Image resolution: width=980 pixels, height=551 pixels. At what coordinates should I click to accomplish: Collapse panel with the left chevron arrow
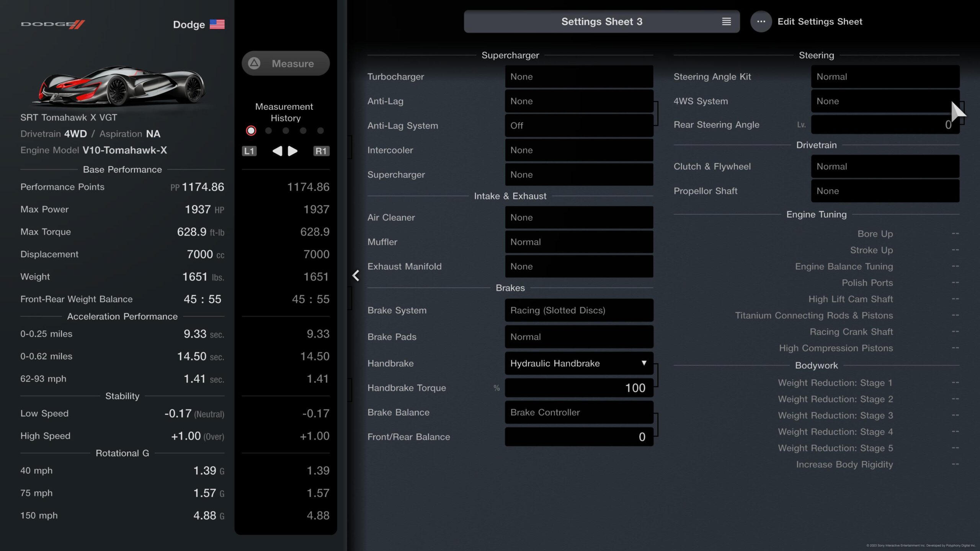click(x=356, y=275)
